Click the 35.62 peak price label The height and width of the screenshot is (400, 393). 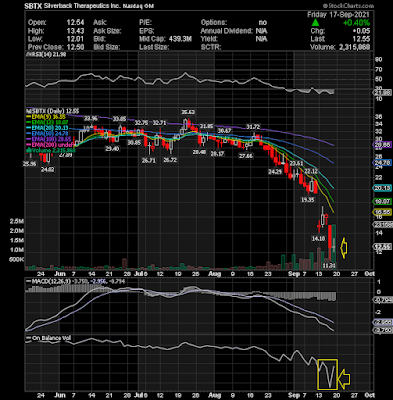pos(188,112)
